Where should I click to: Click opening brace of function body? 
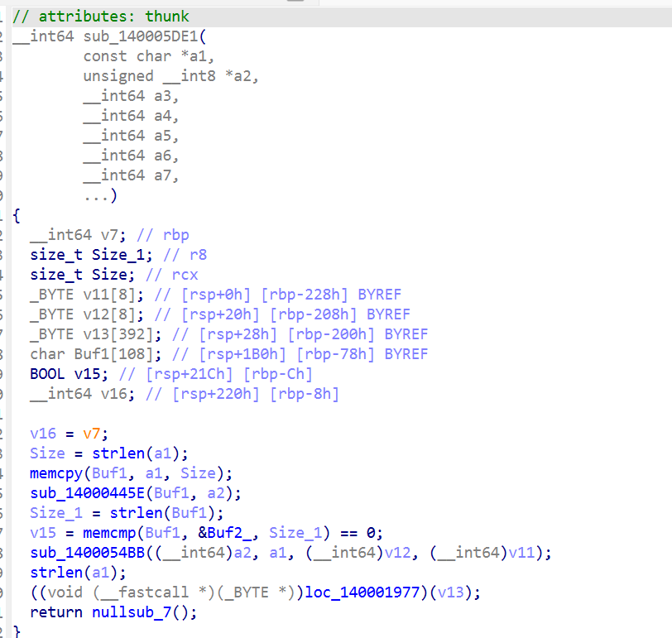pyautogui.click(x=17, y=215)
